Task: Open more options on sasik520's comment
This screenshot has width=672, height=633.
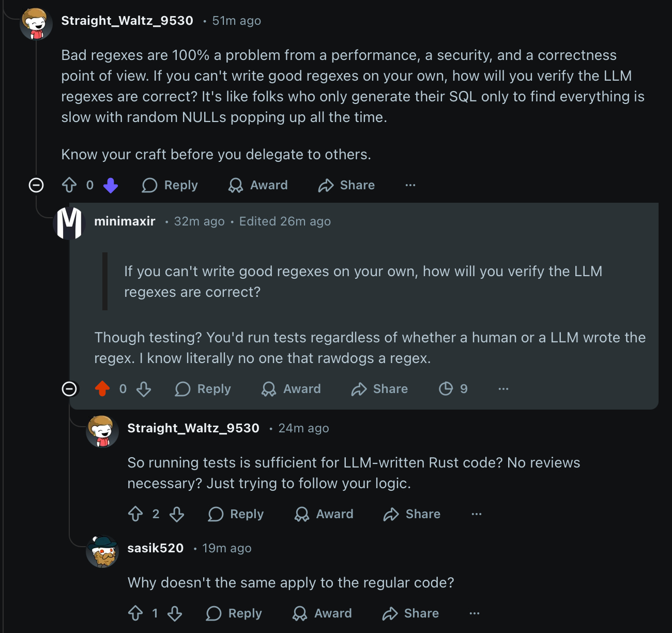Action: point(474,613)
